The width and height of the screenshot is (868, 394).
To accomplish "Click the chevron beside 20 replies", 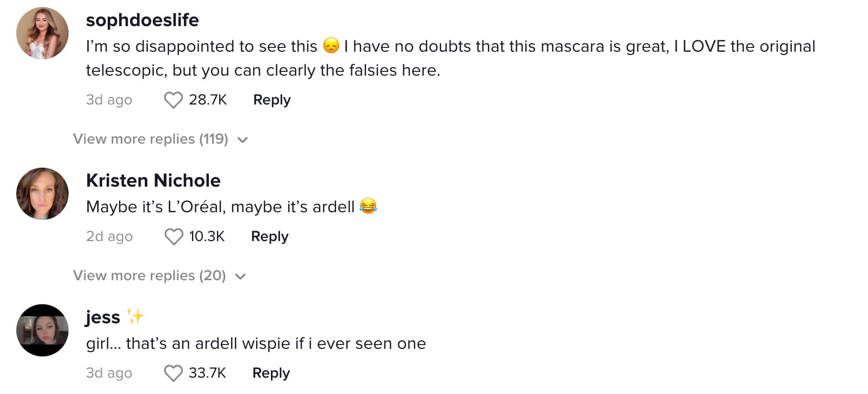I will [240, 276].
